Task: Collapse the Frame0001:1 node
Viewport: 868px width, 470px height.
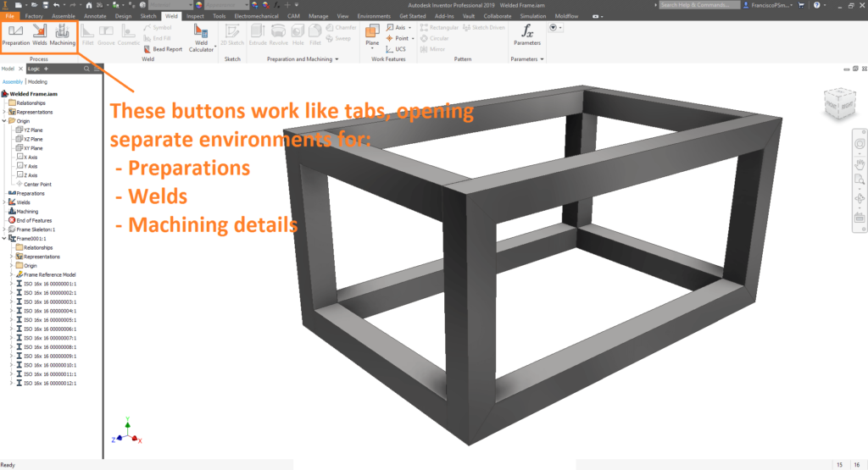Action: pyautogui.click(x=4, y=238)
